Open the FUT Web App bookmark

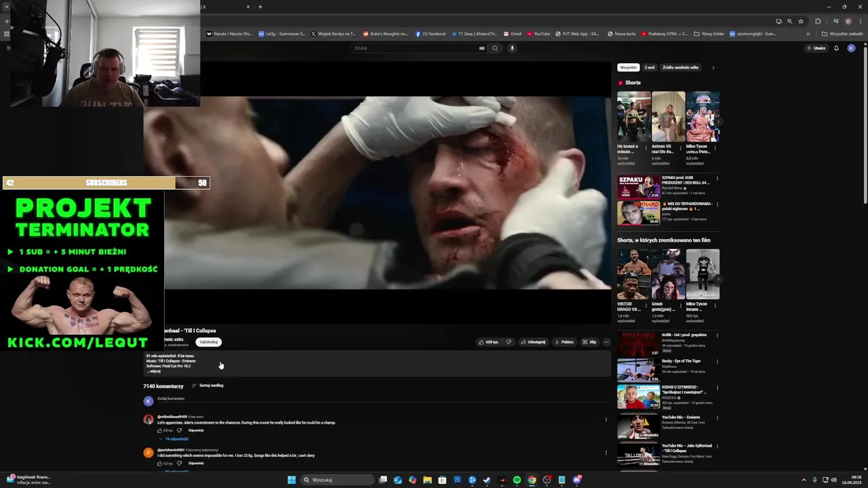click(x=577, y=33)
